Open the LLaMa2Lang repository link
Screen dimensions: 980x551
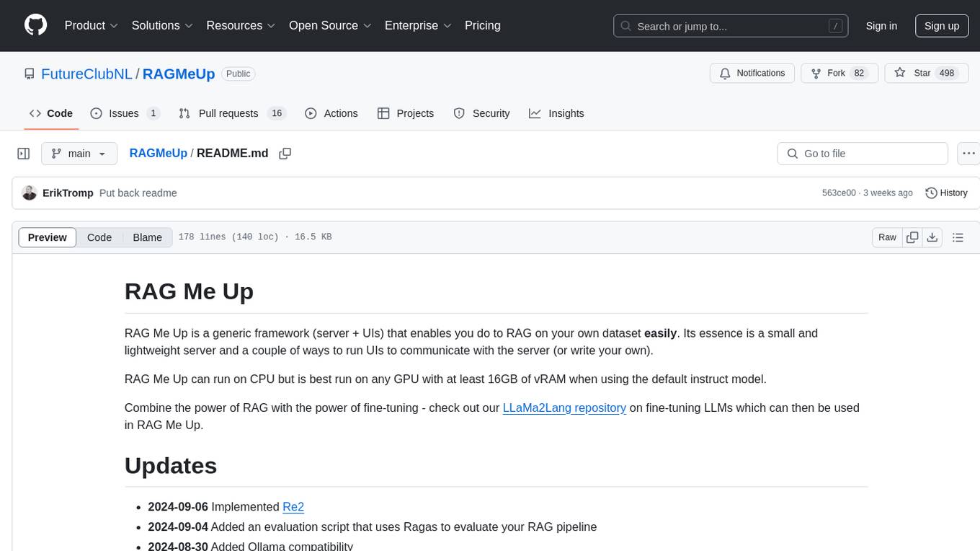pyautogui.click(x=564, y=407)
